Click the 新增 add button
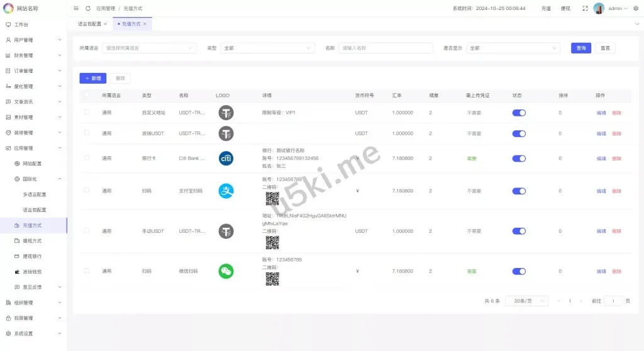This screenshot has width=644, height=351. coord(92,79)
